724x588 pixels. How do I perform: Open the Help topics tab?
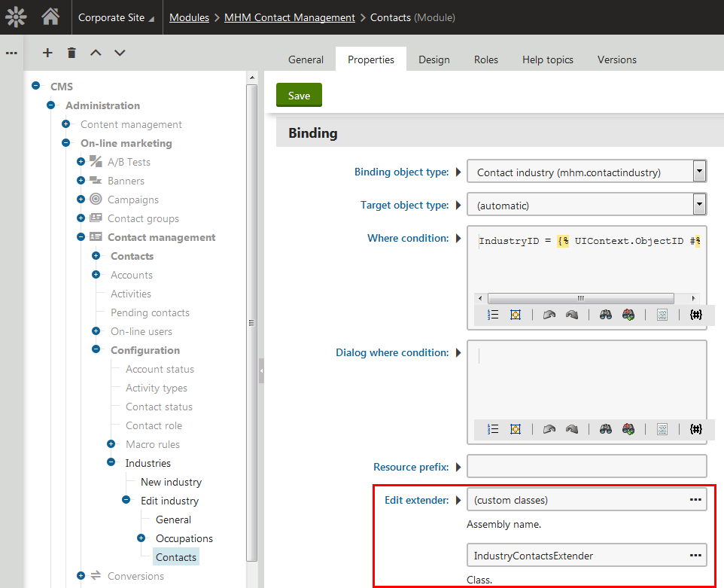[x=548, y=59]
